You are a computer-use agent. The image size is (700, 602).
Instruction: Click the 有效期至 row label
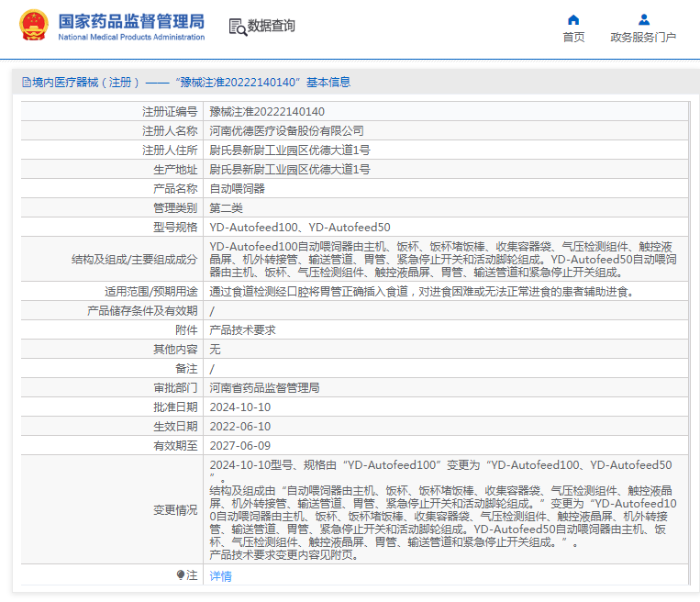tap(175, 446)
